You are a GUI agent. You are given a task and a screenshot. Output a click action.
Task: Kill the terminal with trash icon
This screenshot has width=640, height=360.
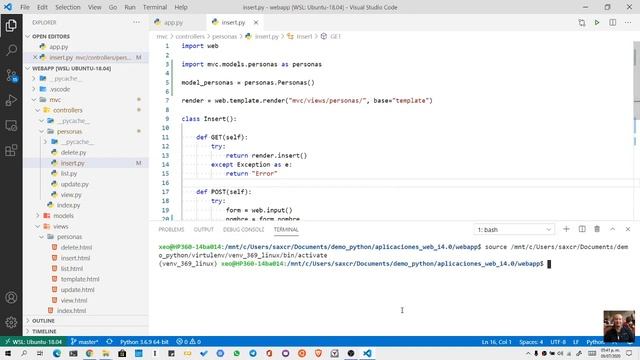[x=597, y=229]
